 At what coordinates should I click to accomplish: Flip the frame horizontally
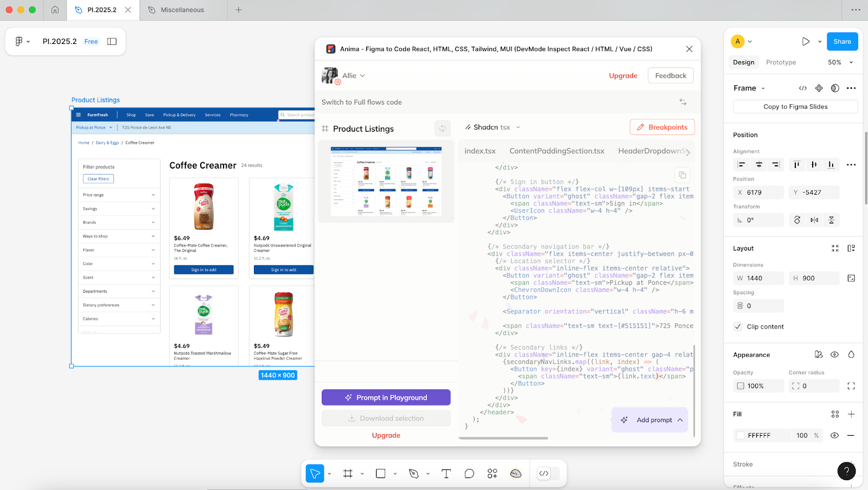[814, 220]
